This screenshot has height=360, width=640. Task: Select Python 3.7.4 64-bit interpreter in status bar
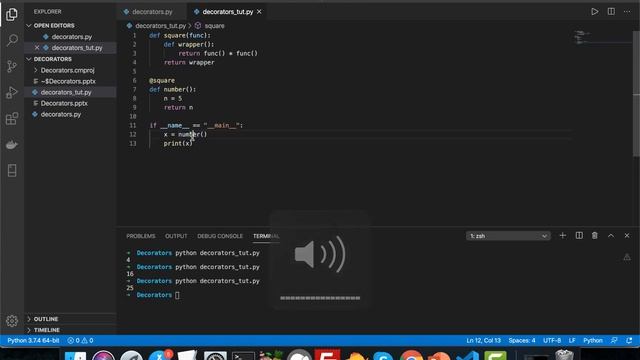tap(33, 340)
